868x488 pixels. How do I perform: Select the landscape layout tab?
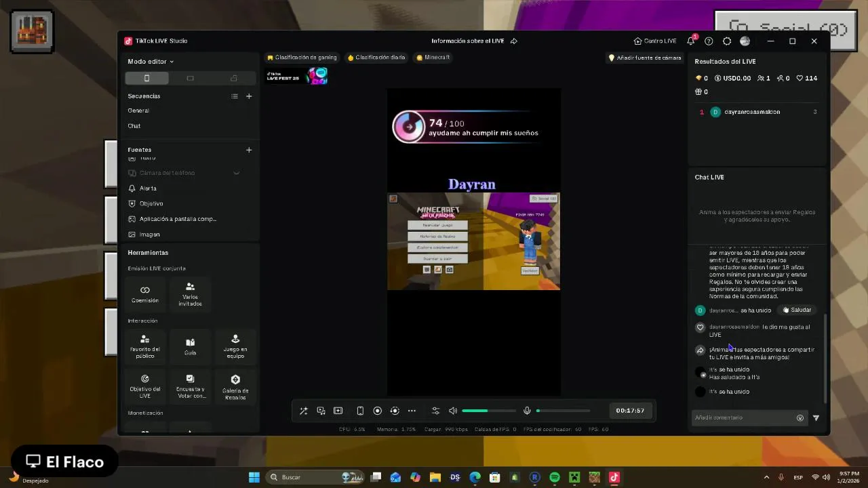tap(190, 79)
